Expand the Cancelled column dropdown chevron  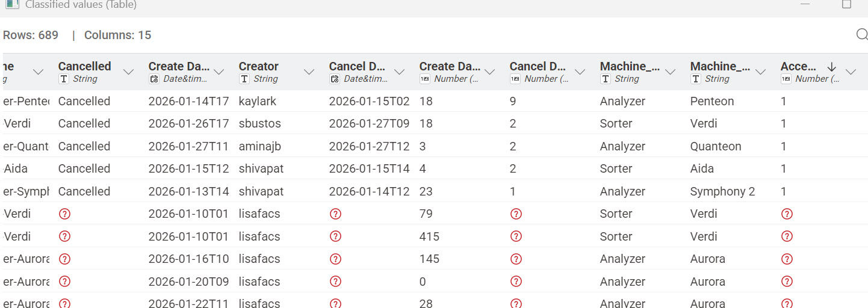(128, 72)
